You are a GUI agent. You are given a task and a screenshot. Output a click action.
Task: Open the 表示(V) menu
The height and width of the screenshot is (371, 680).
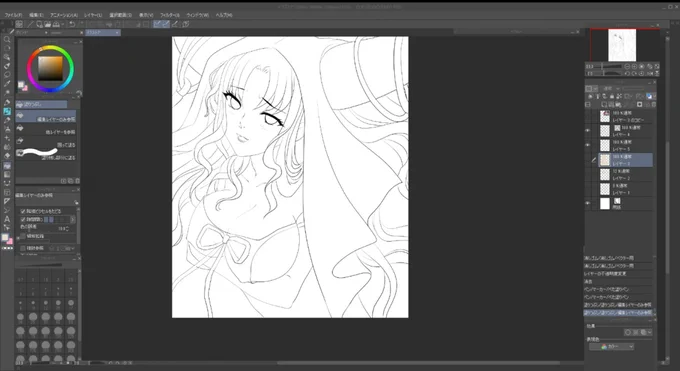(146, 15)
